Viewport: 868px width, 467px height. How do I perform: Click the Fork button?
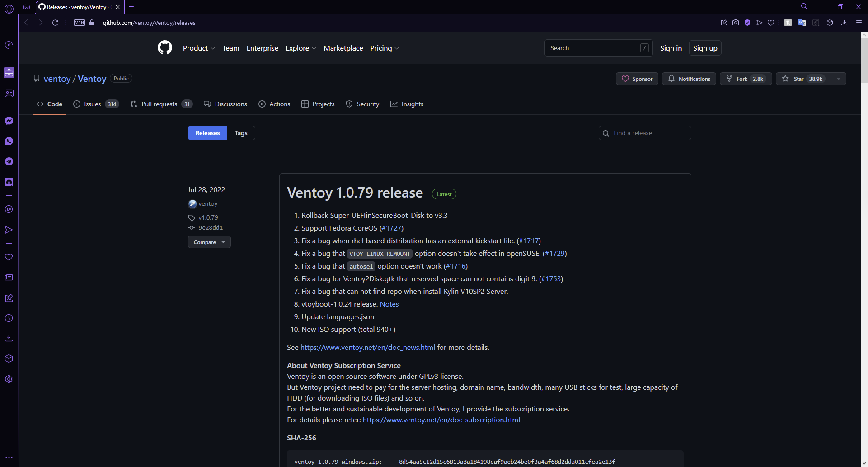point(746,79)
